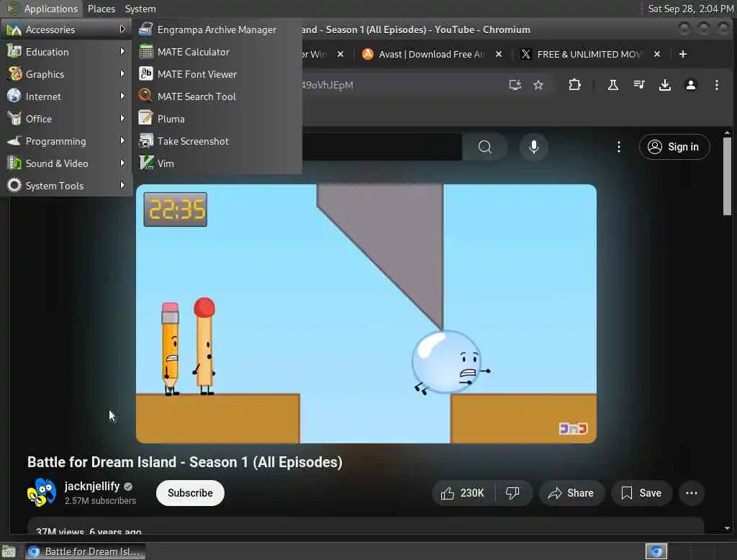Click the YouTube search button
The width and height of the screenshot is (737, 560).
click(x=484, y=147)
